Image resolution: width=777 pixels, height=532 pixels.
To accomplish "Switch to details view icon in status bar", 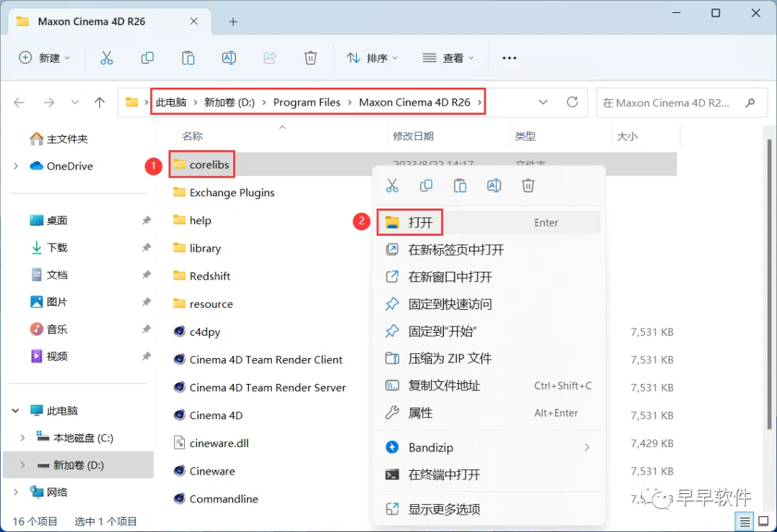I will point(745,521).
